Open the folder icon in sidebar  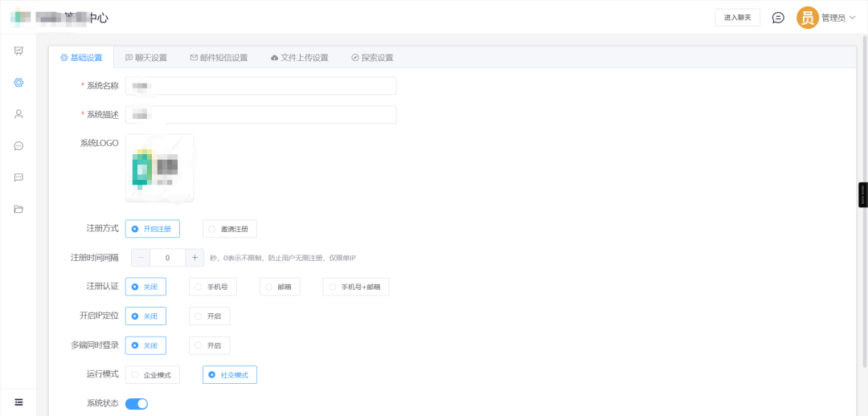[18, 209]
